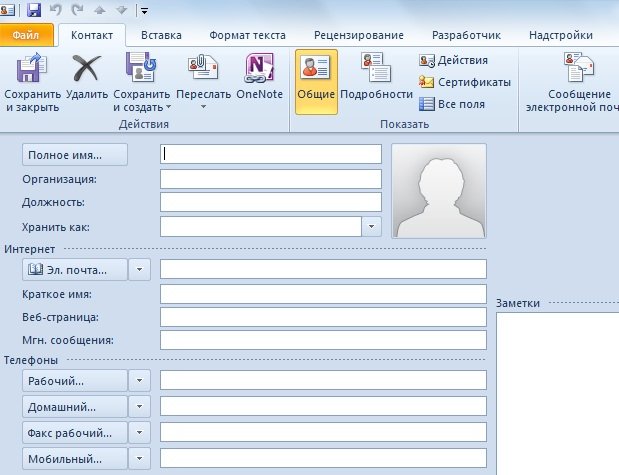
Task: Open the Файл tab
Action: click(26, 34)
